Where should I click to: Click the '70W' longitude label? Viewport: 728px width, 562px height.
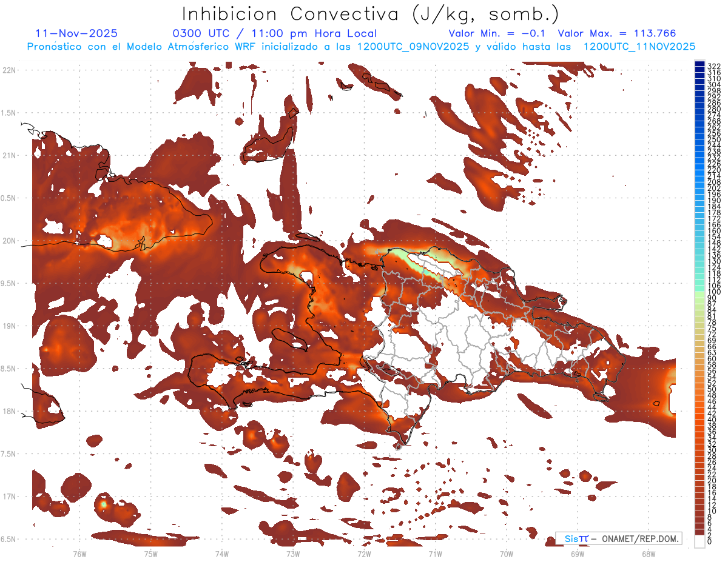[506, 554]
